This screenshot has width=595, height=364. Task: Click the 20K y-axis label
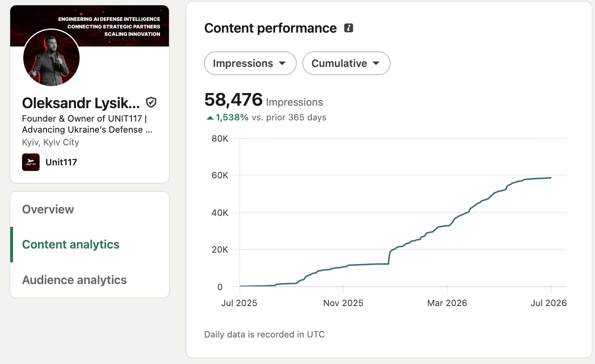220,249
